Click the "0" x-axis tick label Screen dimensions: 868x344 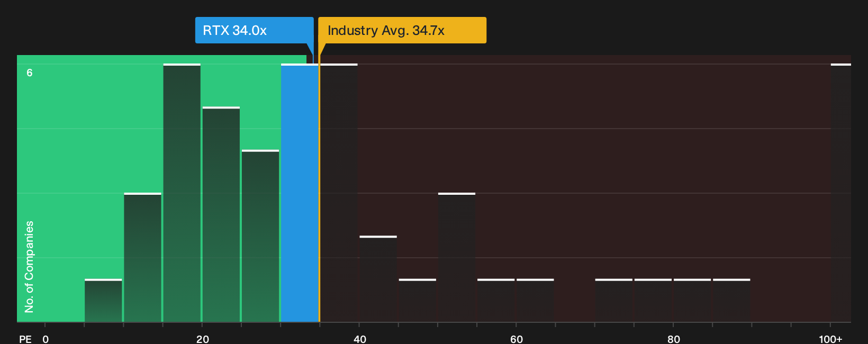click(46, 339)
